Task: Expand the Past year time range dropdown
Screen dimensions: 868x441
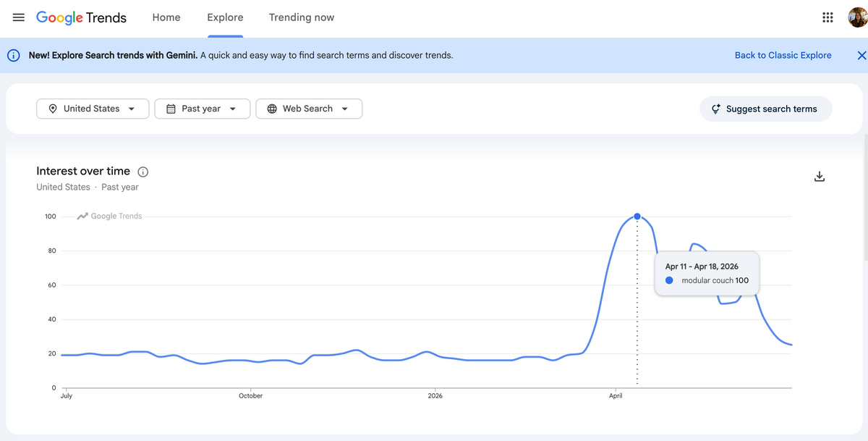Action: [x=203, y=109]
